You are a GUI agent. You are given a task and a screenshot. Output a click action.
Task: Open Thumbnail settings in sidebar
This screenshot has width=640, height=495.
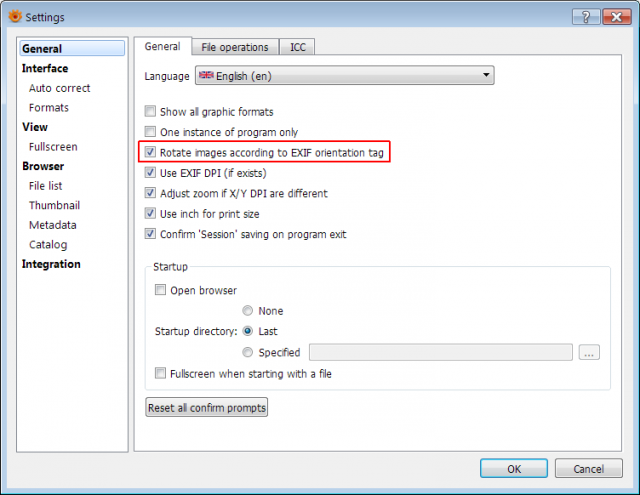[54, 205]
